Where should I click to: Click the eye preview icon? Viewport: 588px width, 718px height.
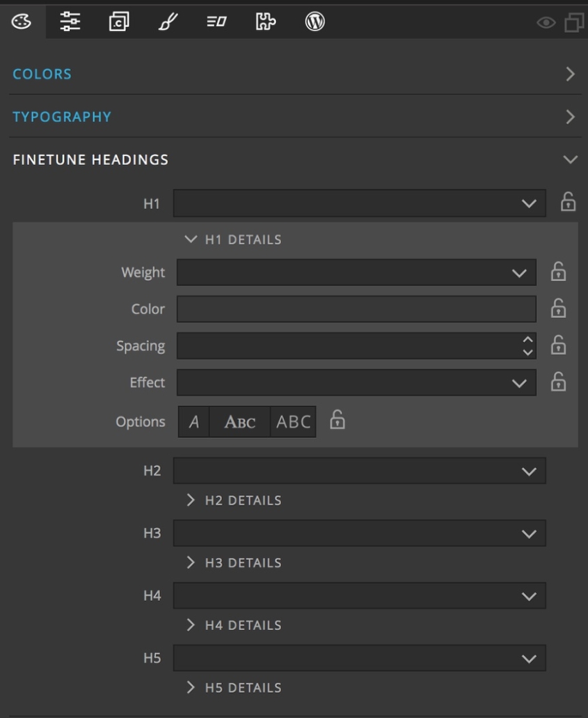pos(545,23)
